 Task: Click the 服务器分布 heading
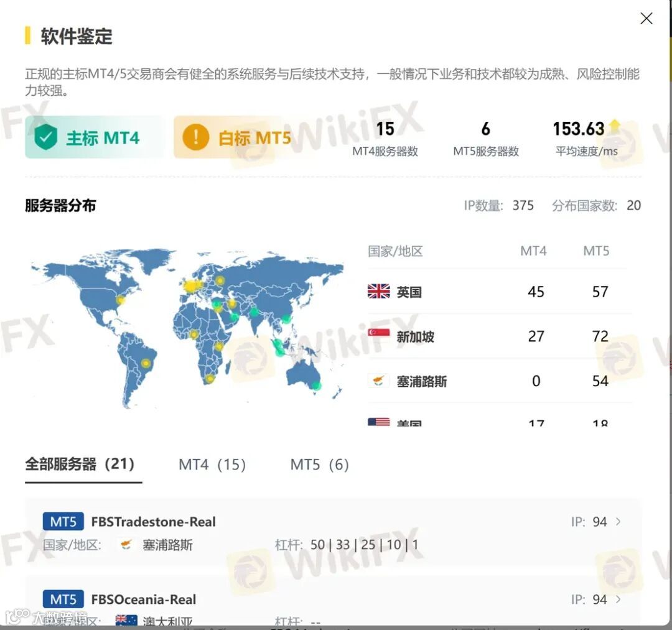pos(60,206)
